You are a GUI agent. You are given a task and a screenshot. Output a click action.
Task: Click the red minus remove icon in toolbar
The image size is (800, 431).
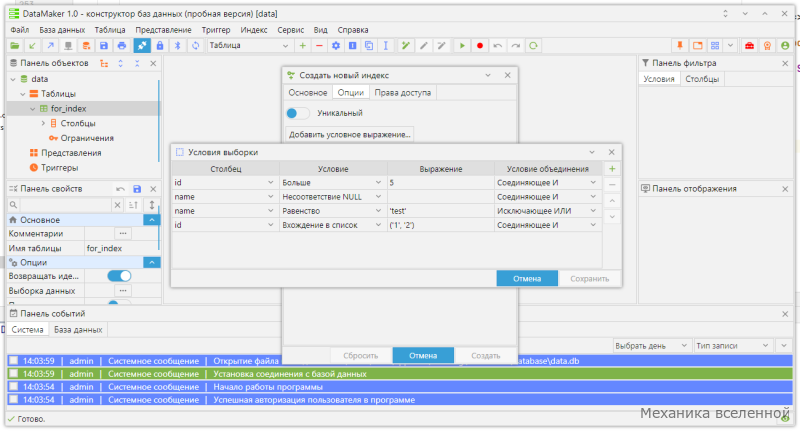point(319,46)
